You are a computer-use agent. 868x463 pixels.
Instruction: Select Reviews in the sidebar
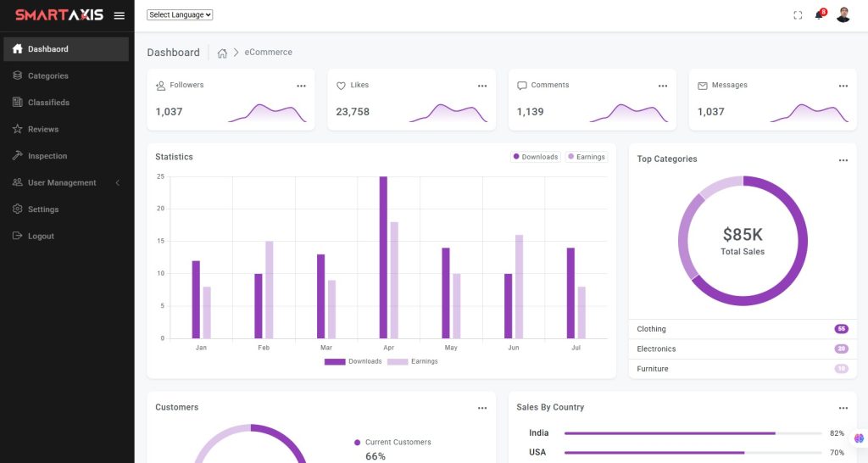tap(66, 129)
